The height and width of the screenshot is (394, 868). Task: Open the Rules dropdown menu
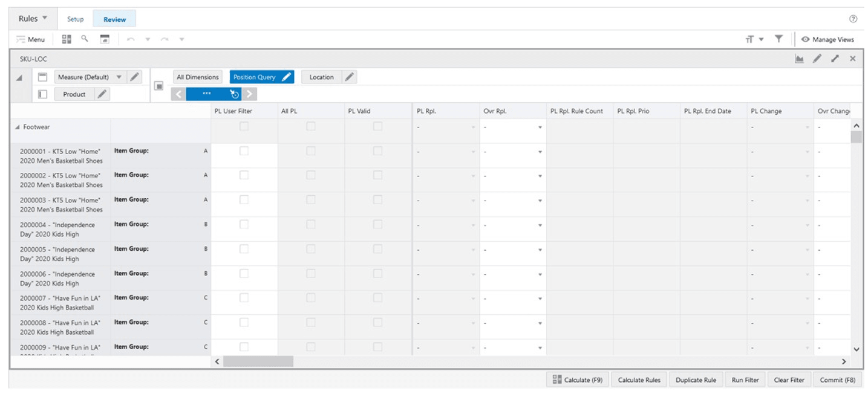click(x=33, y=19)
